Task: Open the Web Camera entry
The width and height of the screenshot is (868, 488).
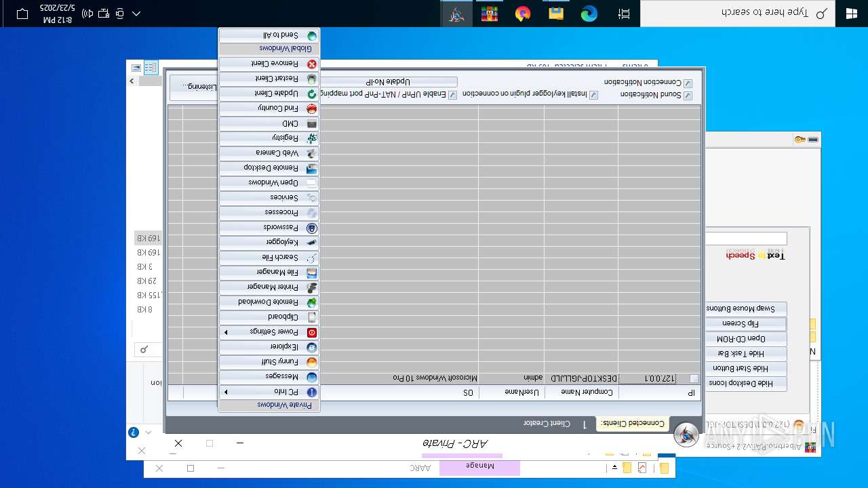Action: tap(269, 153)
